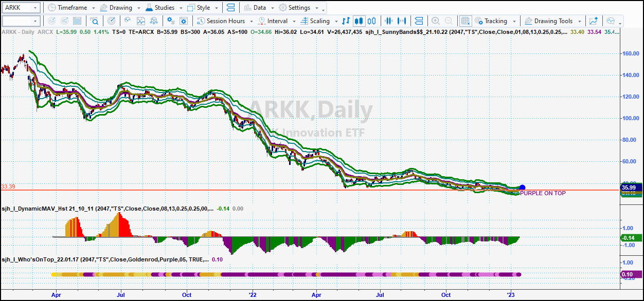Image resolution: width=644 pixels, height=301 pixels.
Task: Expand the Drawing dropdown arrow
Action: pyautogui.click(x=138, y=8)
